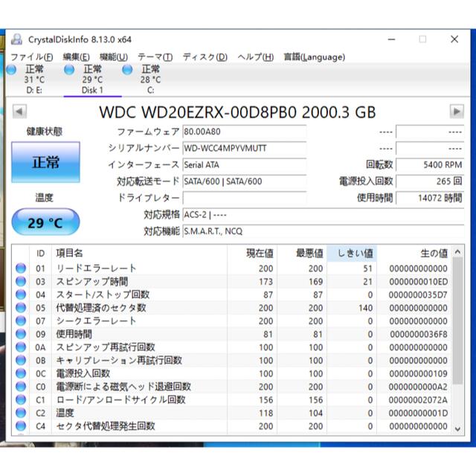This screenshot has height=476, width=476.
Task: Click status orb of row 04 スタート/ストップ回数
Action: [21, 295]
